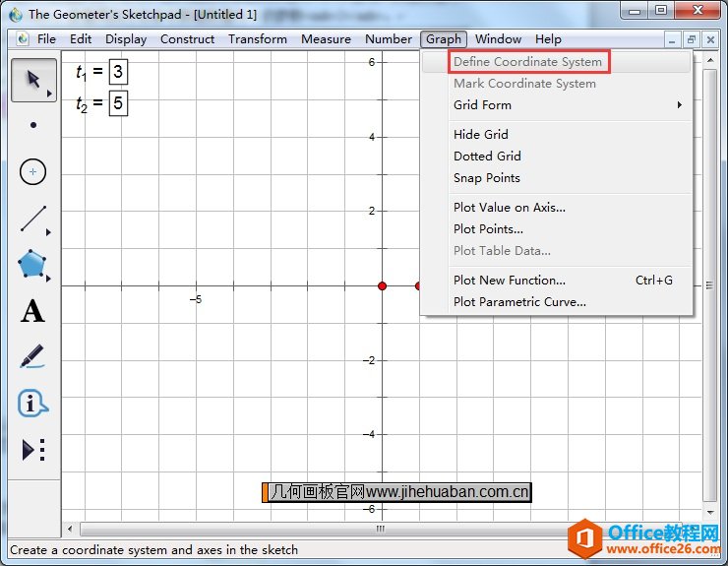Click the horizontal scrollbar thumb
The image size is (728, 566).
tap(380, 529)
